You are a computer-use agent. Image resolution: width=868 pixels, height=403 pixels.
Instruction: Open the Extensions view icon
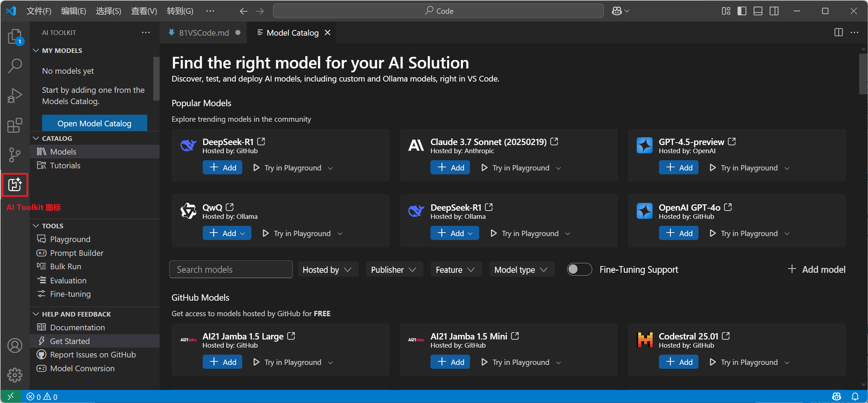15,125
